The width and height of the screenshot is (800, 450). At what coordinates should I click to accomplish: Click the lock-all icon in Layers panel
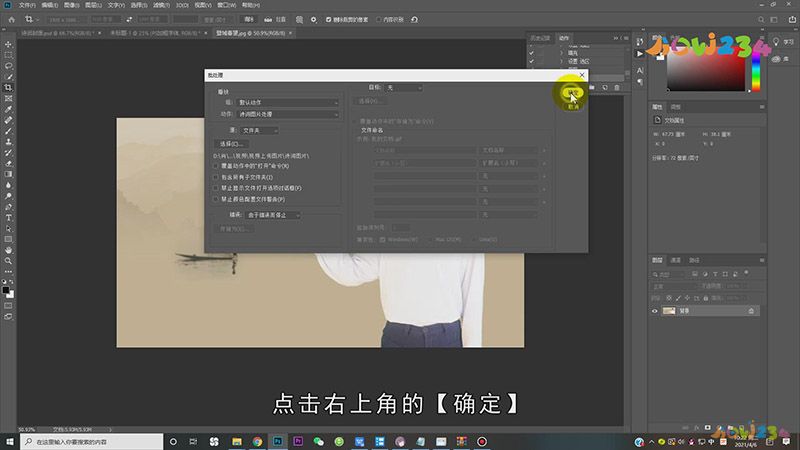(706, 298)
